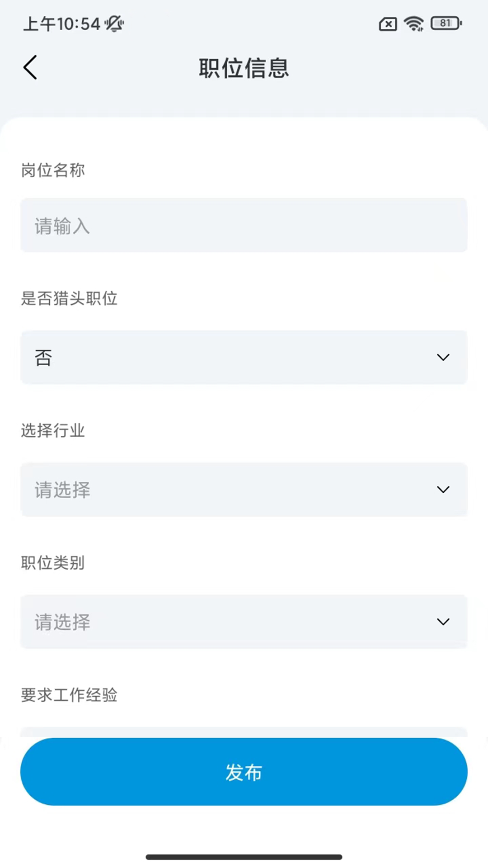The width and height of the screenshot is (488, 868).
Task: Tap the selected value 否
Action: (43, 358)
